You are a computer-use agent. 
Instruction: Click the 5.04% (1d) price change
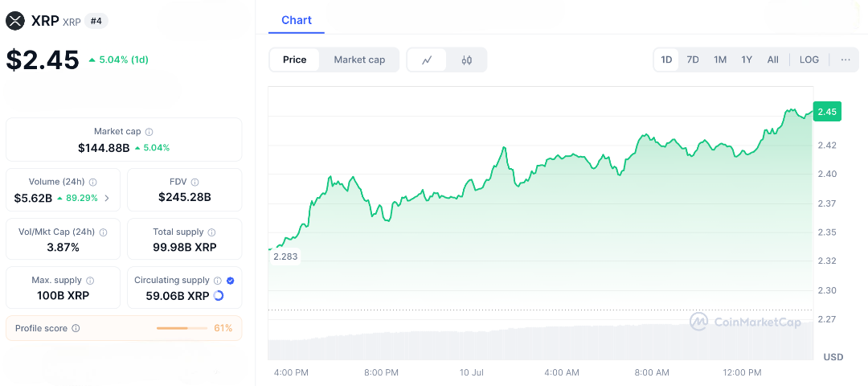point(118,60)
